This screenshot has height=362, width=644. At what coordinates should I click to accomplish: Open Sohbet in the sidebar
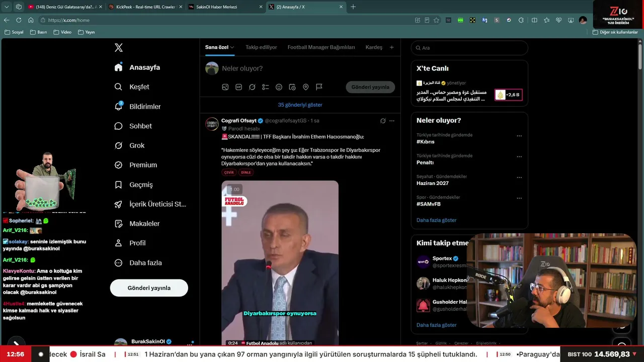[x=133, y=126]
